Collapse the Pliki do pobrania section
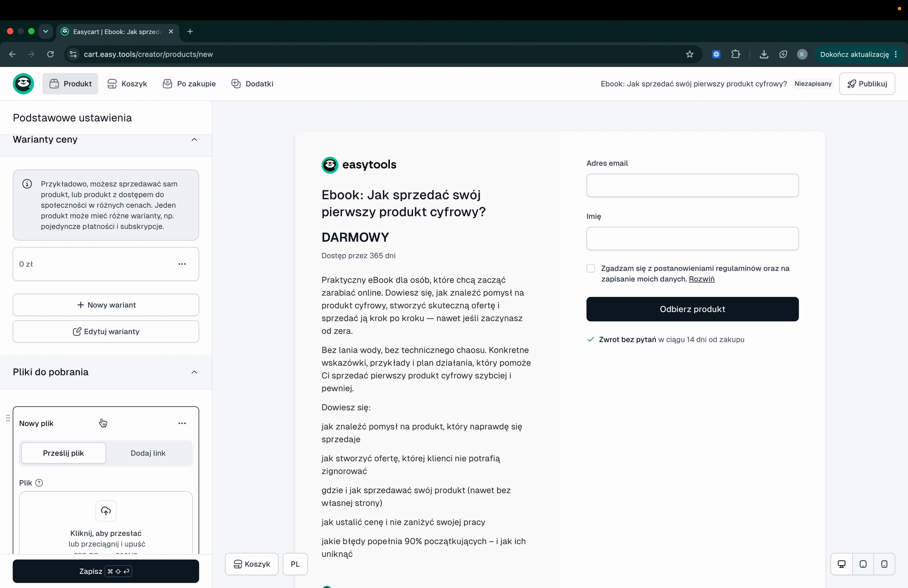The image size is (908, 588). click(x=194, y=372)
